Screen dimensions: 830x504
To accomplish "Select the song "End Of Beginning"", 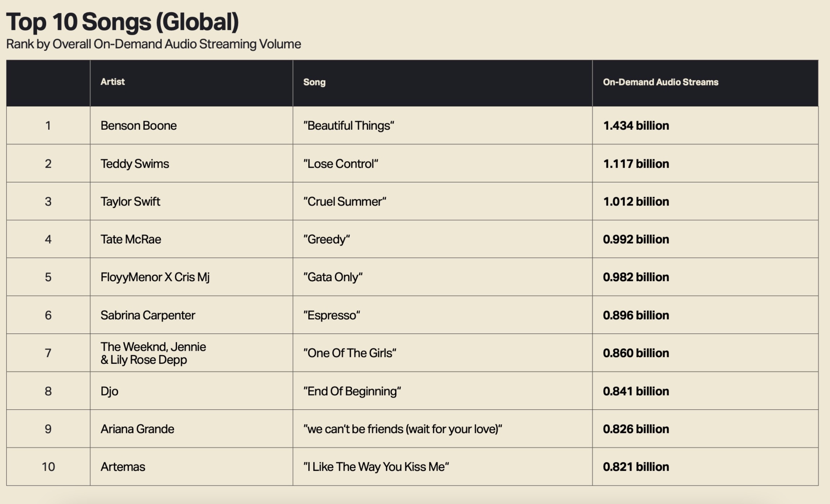I will coord(352,391).
